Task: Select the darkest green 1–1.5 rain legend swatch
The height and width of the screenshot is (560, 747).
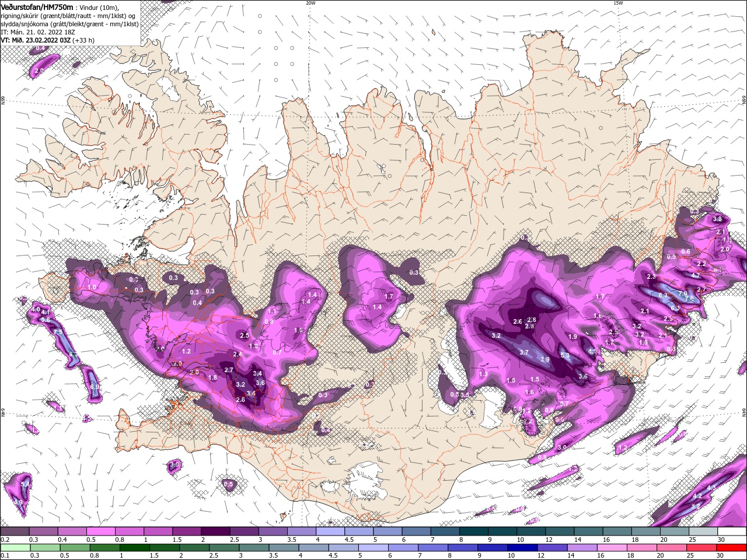Action: (134, 548)
